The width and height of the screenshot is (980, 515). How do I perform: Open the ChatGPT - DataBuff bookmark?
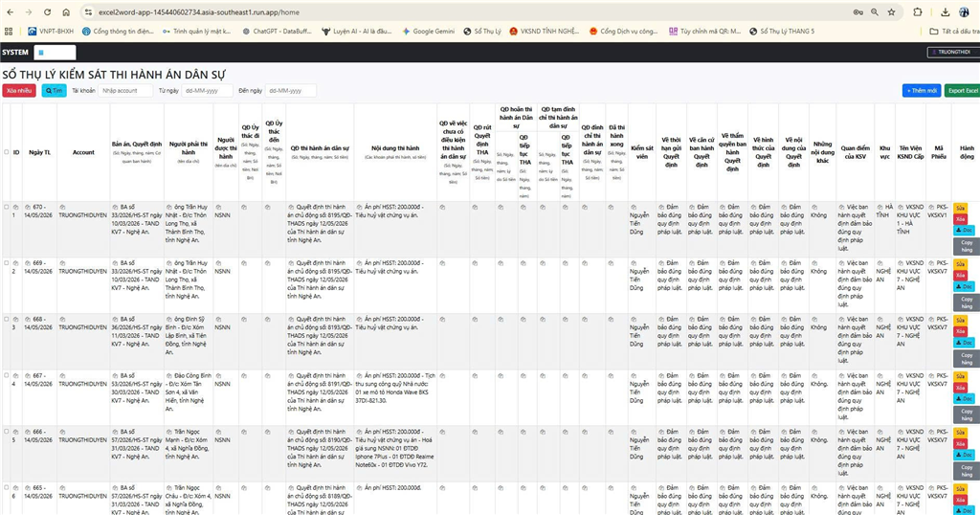tap(277, 31)
